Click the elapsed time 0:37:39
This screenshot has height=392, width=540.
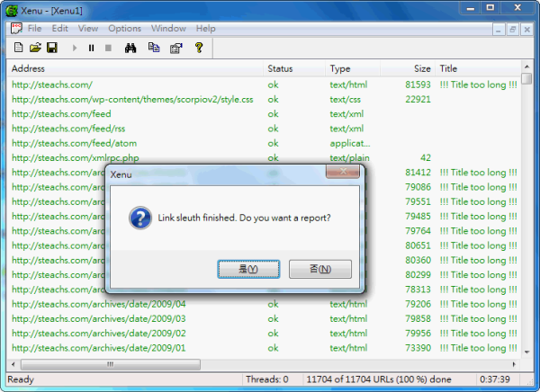click(494, 379)
